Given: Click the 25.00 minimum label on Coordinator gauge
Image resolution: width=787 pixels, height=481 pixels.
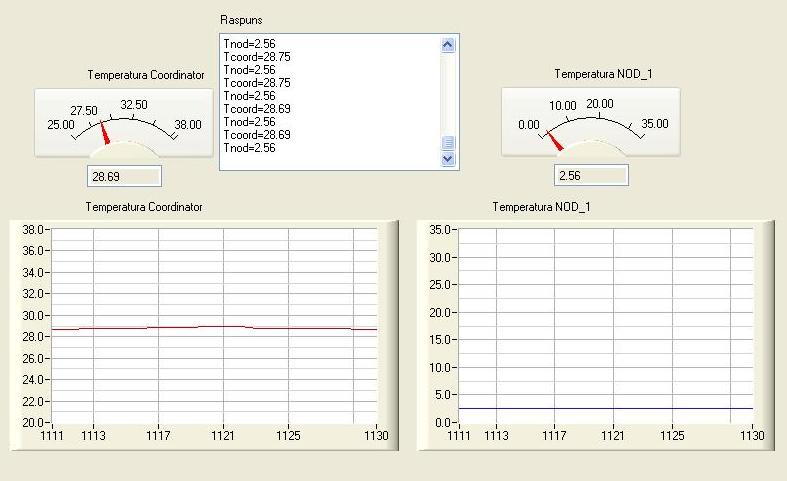Looking at the screenshot, I should (x=61, y=125).
